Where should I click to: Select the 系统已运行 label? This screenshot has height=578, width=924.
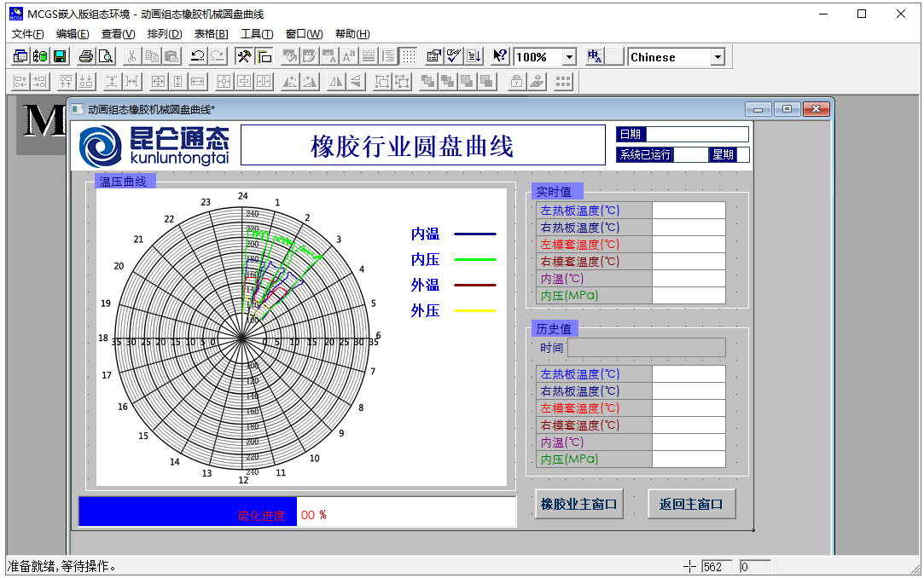pyautogui.click(x=645, y=155)
